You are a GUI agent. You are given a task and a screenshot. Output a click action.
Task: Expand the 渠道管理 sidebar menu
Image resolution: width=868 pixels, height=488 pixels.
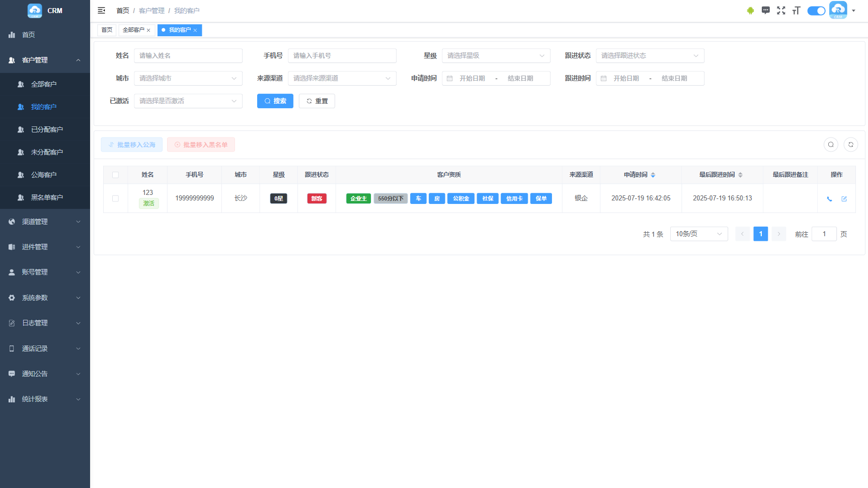point(45,222)
